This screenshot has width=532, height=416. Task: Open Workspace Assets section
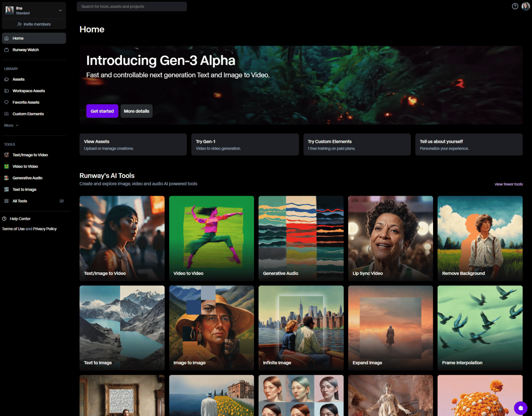(34, 91)
